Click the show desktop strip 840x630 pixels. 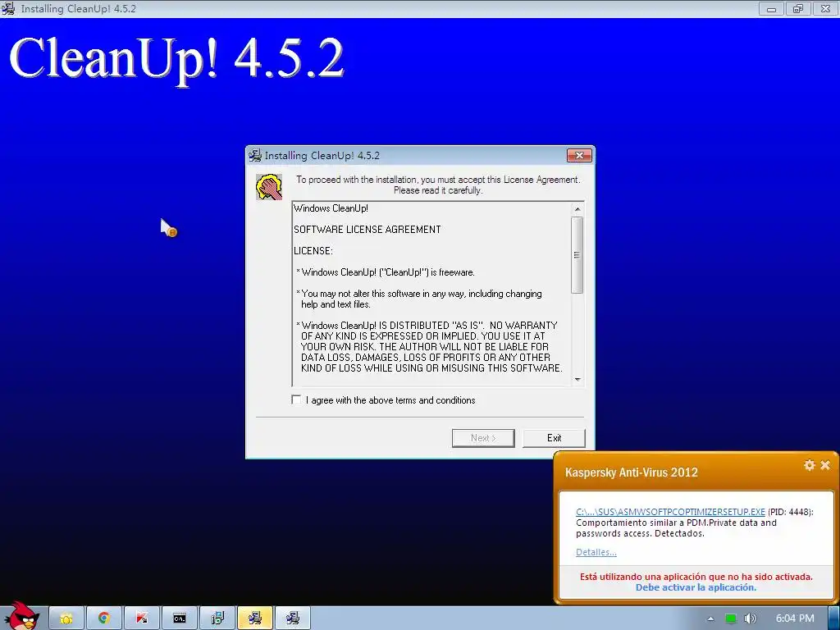coord(836,619)
